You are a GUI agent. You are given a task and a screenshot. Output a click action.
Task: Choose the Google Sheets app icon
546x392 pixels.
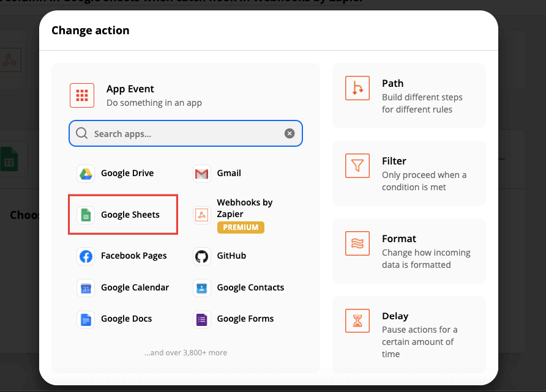click(x=86, y=215)
